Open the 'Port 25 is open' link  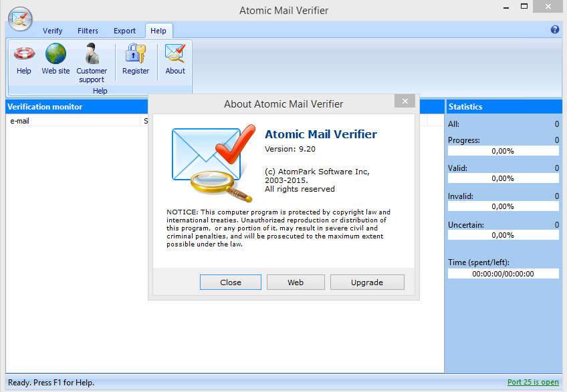(533, 382)
